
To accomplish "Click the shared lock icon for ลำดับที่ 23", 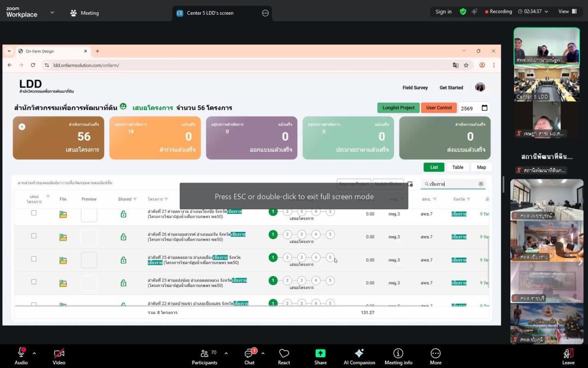I will pos(123,283).
